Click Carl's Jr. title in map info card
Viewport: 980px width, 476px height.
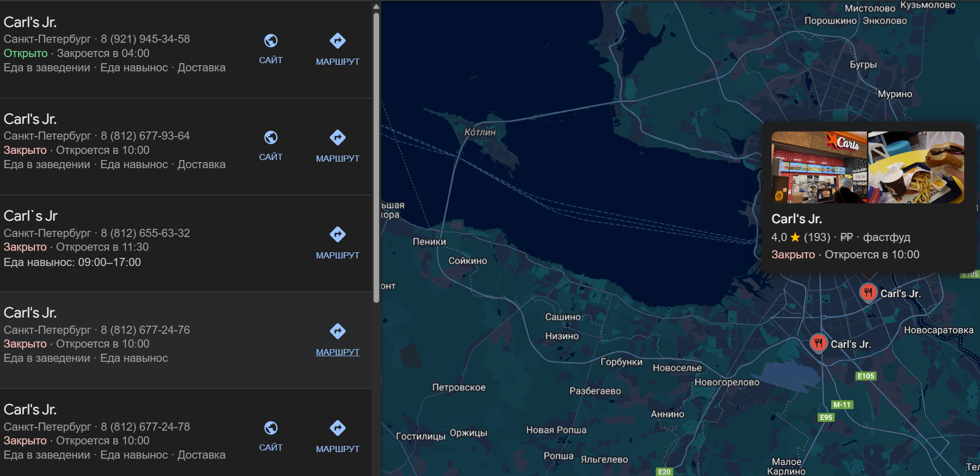click(x=797, y=219)
